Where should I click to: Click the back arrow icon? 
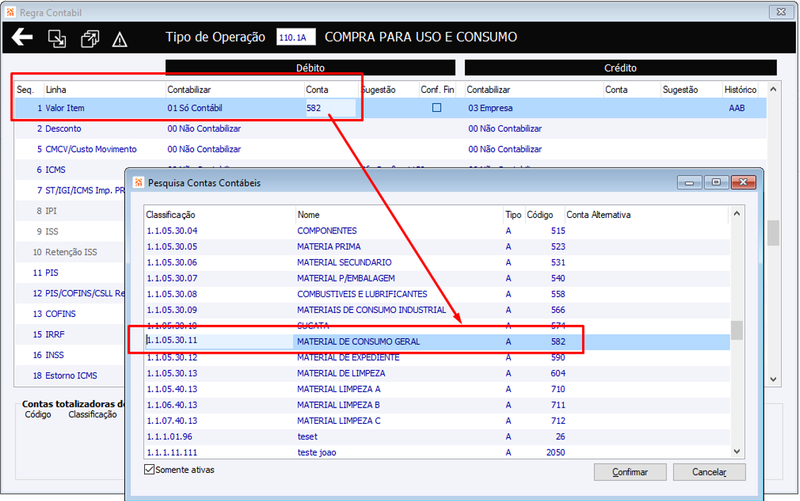tap(22, 37)
